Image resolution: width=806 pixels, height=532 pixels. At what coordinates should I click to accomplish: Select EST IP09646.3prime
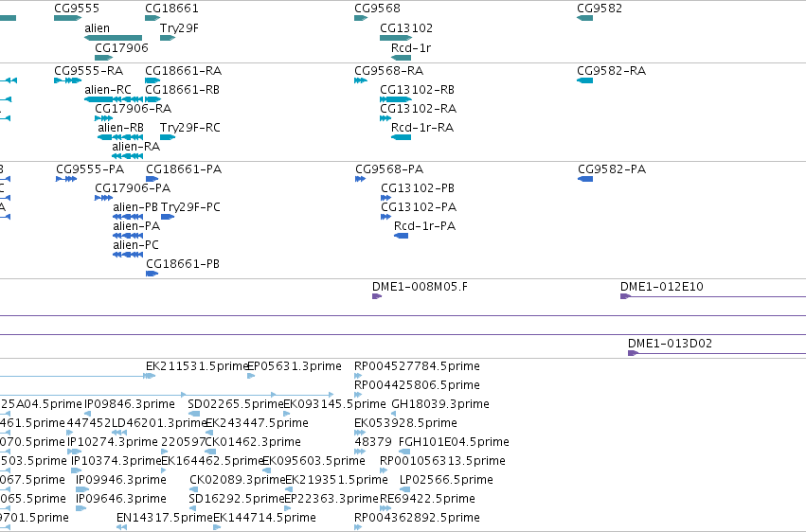[x=81, y=508]
